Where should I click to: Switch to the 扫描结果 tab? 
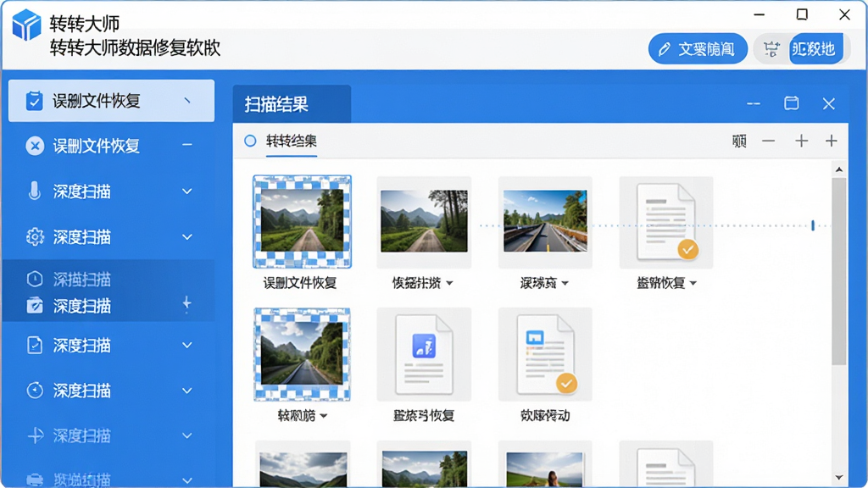pos(292,104)
